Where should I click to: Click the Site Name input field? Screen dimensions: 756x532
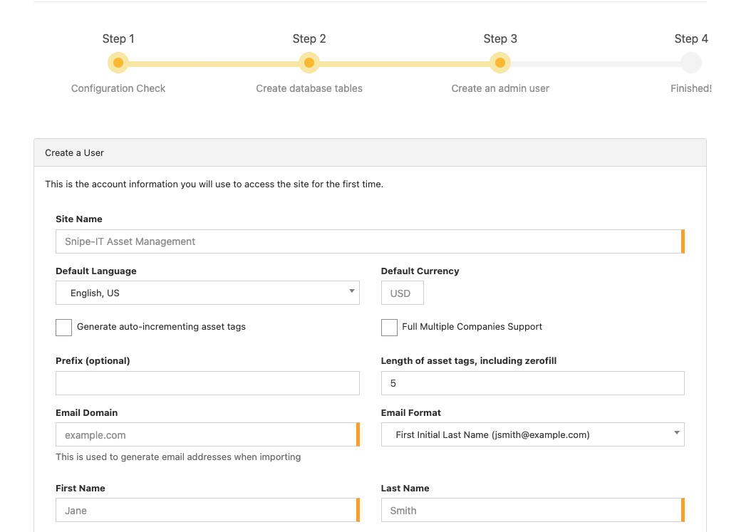coord(369,241)
